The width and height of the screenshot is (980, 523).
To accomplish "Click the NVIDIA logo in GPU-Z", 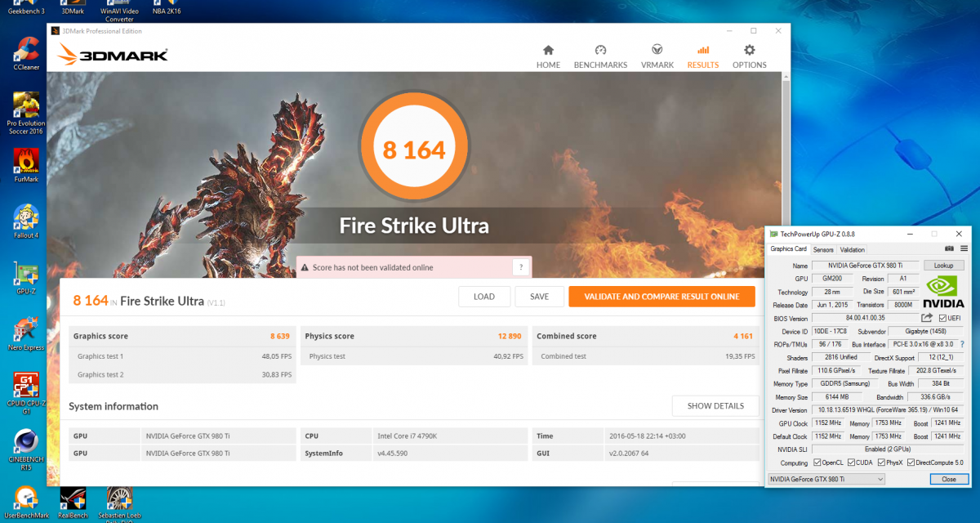I will pyautogui.click(x=944, y=291).
